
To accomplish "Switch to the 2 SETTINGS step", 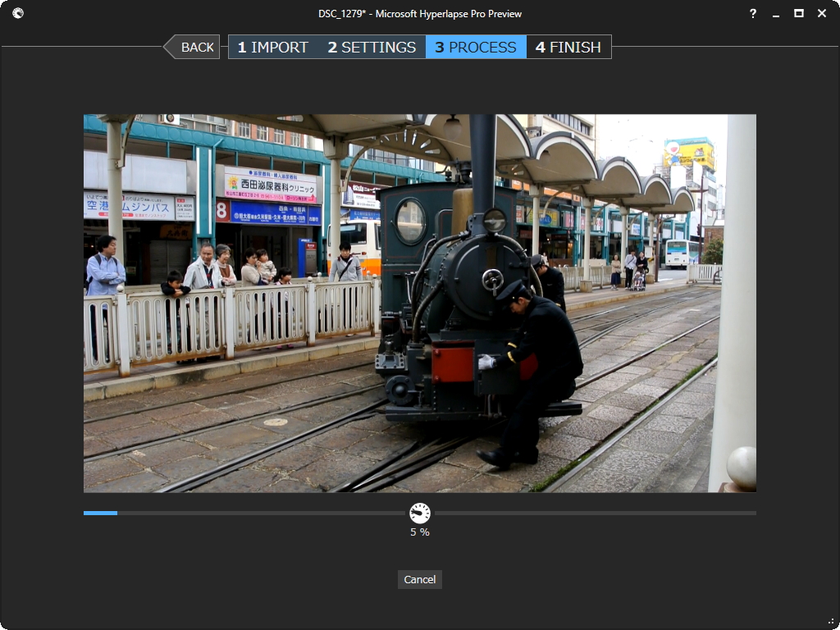I will (372, 47).
